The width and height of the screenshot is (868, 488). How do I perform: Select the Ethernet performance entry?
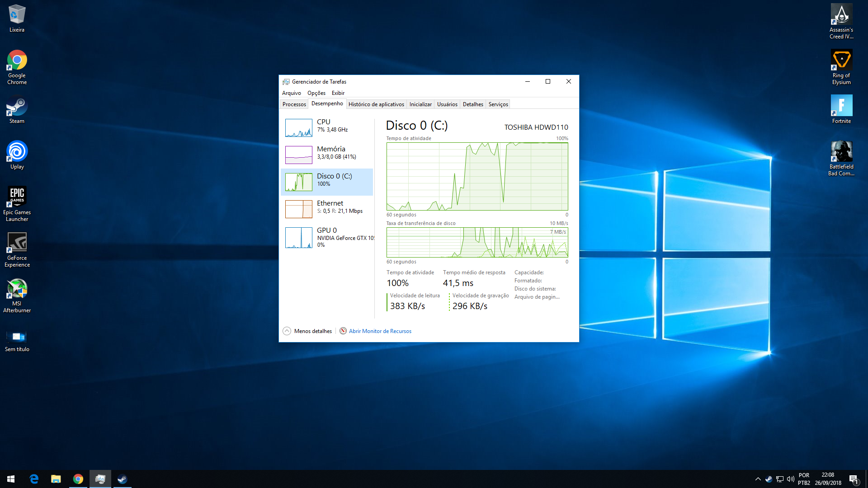[x=327, y=209]
